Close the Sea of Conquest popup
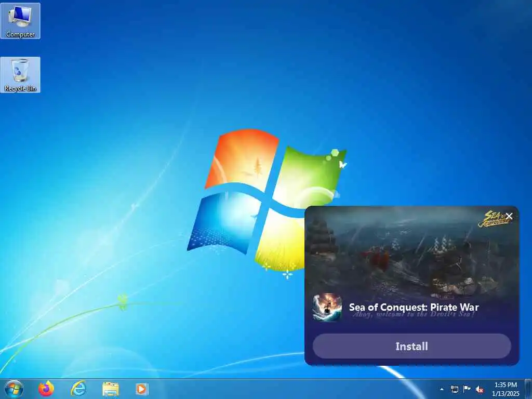Viewport: 532px width, 399px height. [x=509, y=216]
